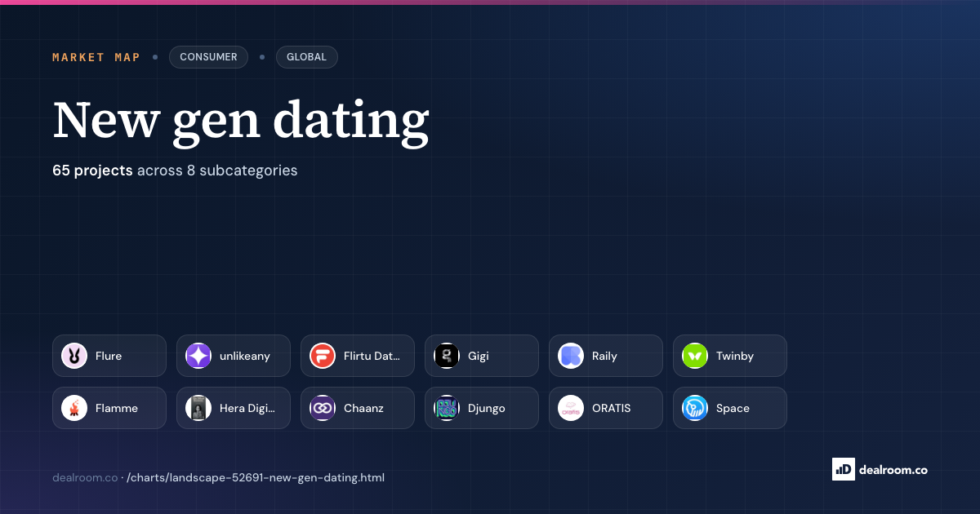
Task: Click the ORATIS pink logo icon
Action: pos(571,408)
